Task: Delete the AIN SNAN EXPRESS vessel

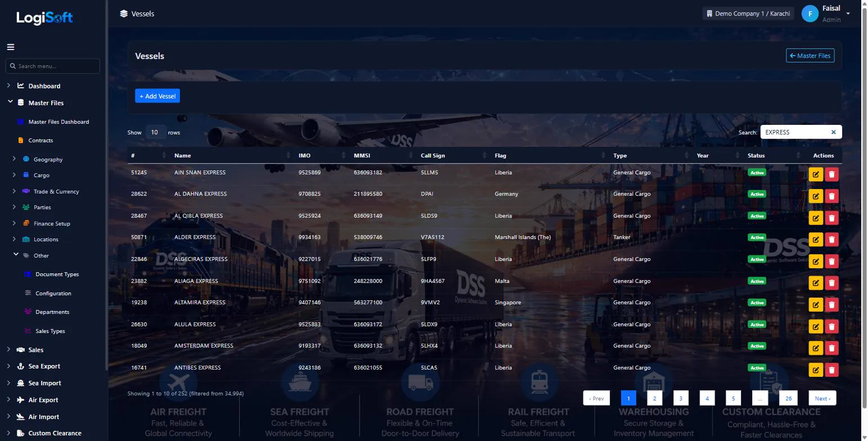Action: pos(831,174)
